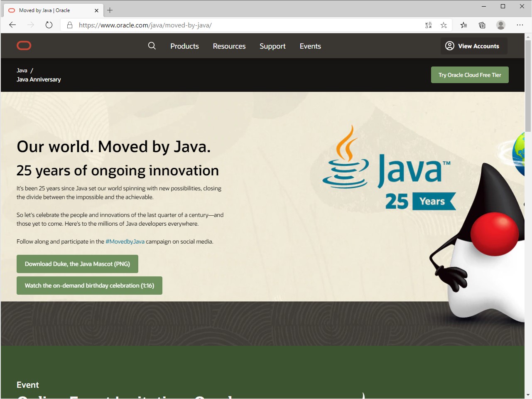
Task: Click the browser refresh icon
Action: [x=49, y=25]
